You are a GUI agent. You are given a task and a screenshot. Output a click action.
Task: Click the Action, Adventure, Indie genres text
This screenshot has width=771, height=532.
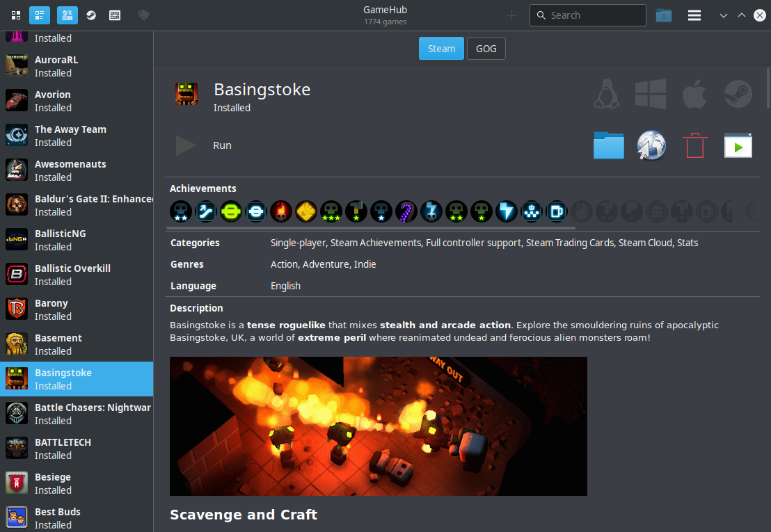(323, 264)
